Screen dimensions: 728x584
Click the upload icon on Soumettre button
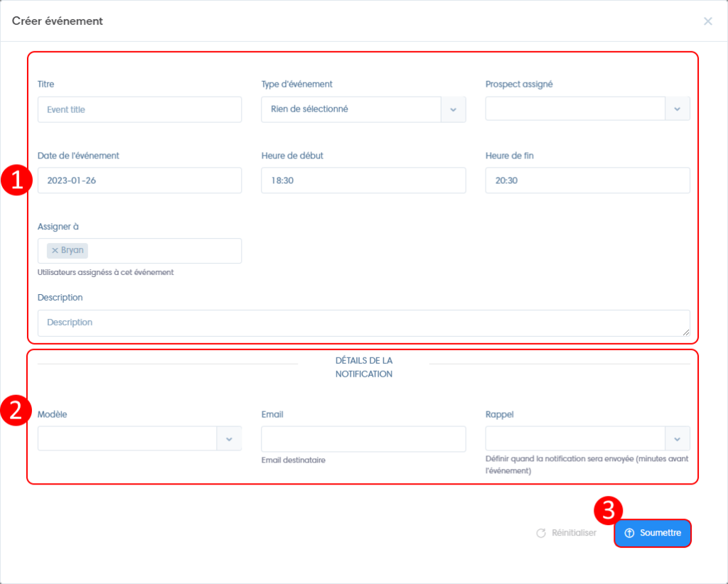(x=629, y=533)
